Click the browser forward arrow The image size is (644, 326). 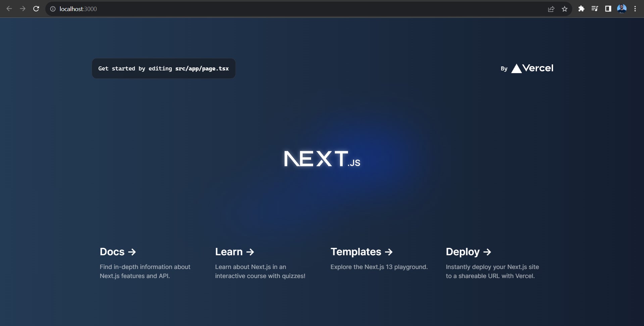coord(22,9)
